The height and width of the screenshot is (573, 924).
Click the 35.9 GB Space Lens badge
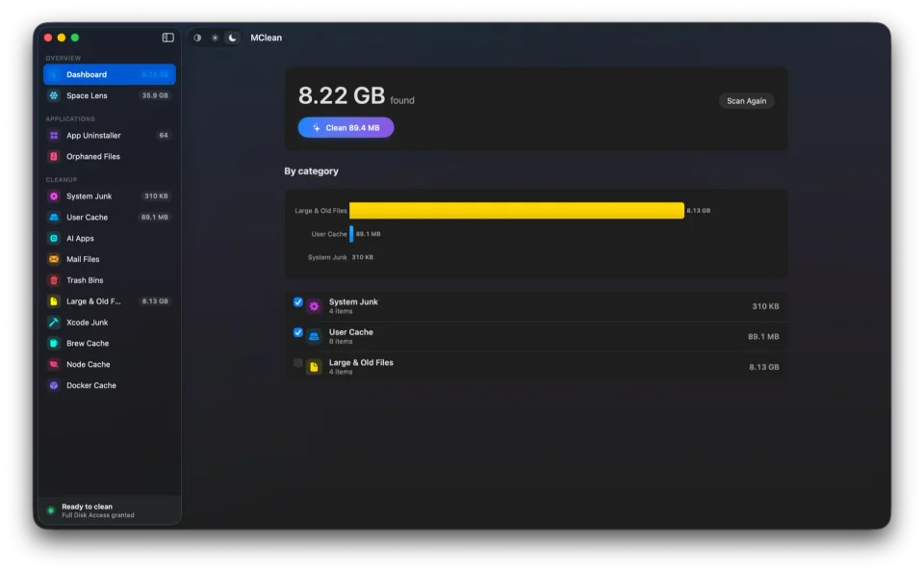point(155,95)
